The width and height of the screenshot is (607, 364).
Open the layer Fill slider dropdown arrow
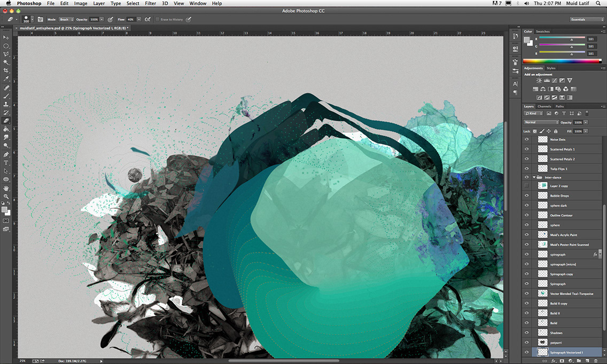586,131
